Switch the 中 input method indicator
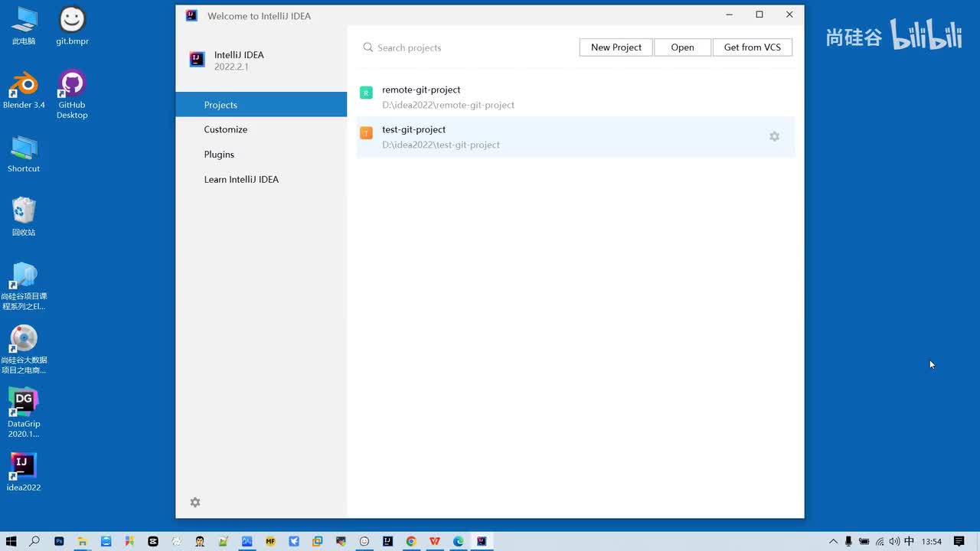980x551 pixels. tap(910, 541)
